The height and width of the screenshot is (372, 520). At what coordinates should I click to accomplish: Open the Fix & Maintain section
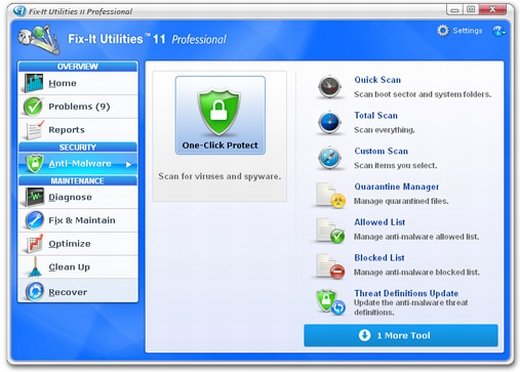pos(78,220)
